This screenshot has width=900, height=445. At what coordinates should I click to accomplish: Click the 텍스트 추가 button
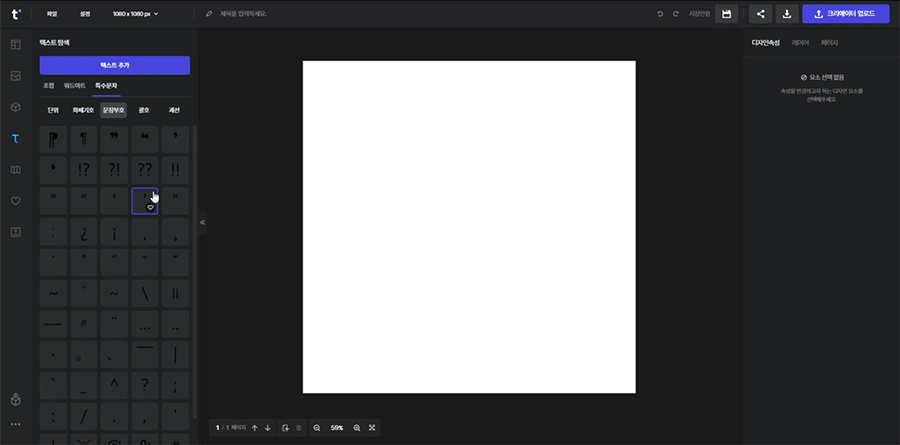point(115,65)
